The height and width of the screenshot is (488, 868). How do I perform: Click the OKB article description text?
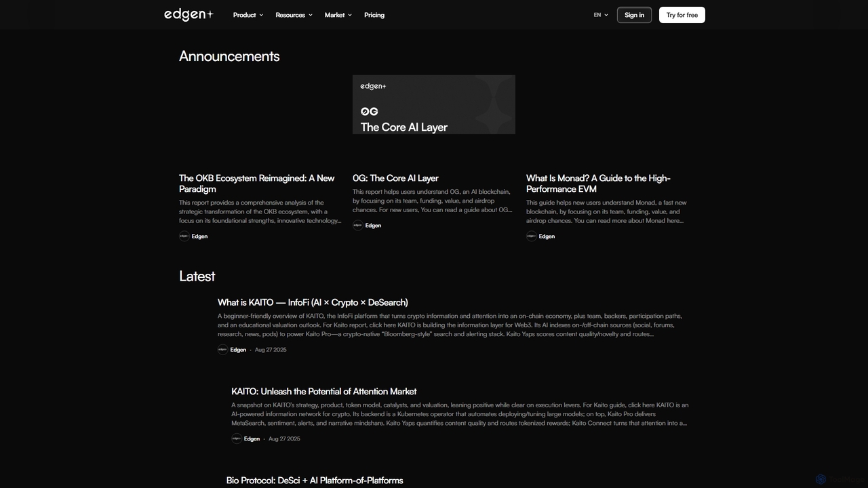click(x=260, y=211)
